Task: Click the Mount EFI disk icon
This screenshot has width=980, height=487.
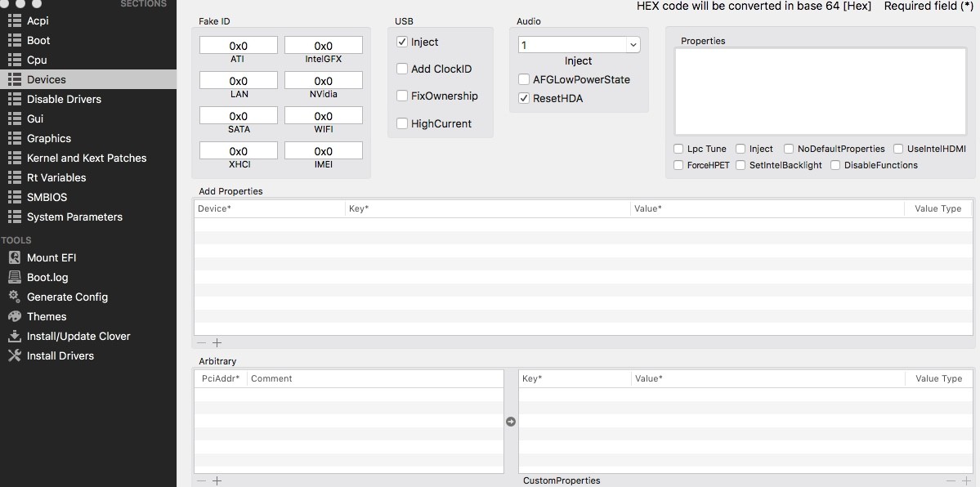Action: pos(15,257)
